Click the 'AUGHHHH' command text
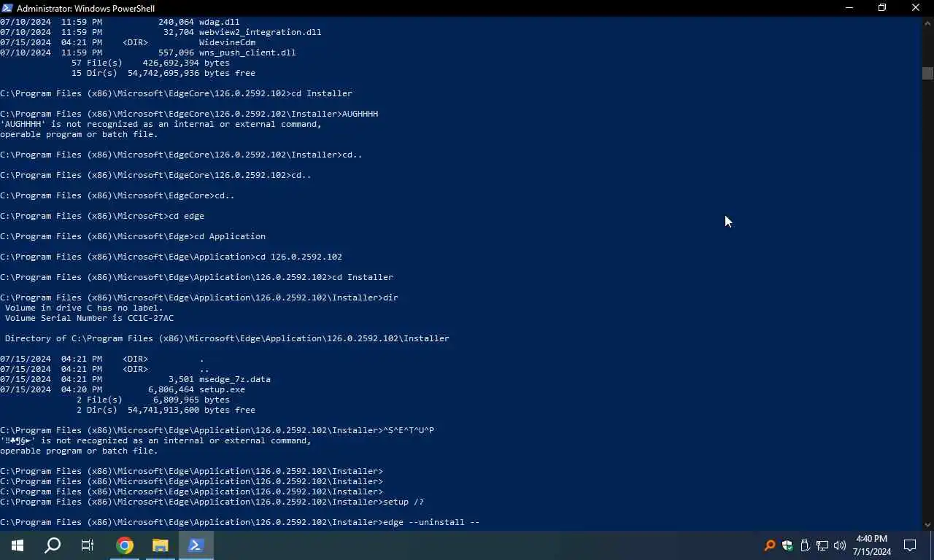This screenshot has height=560, width=934. 360,114
